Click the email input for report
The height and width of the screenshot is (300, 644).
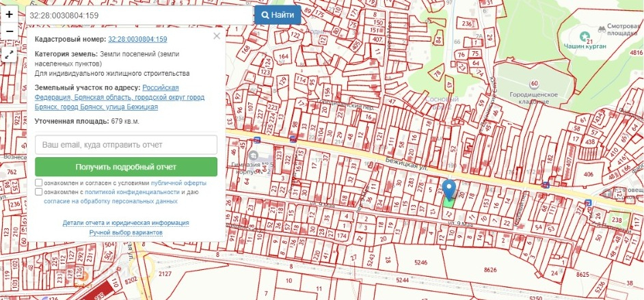click(x=126, y=145)
